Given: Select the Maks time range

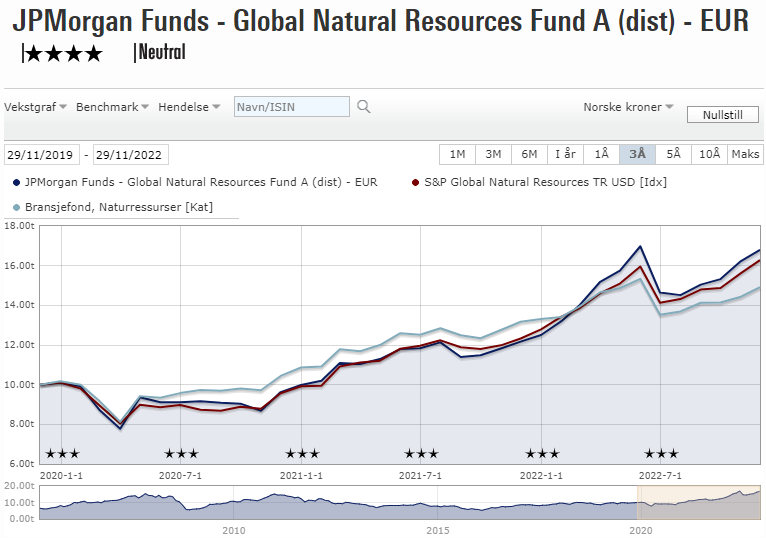Looking at the screenshot, I should click(x=745, y=154).
